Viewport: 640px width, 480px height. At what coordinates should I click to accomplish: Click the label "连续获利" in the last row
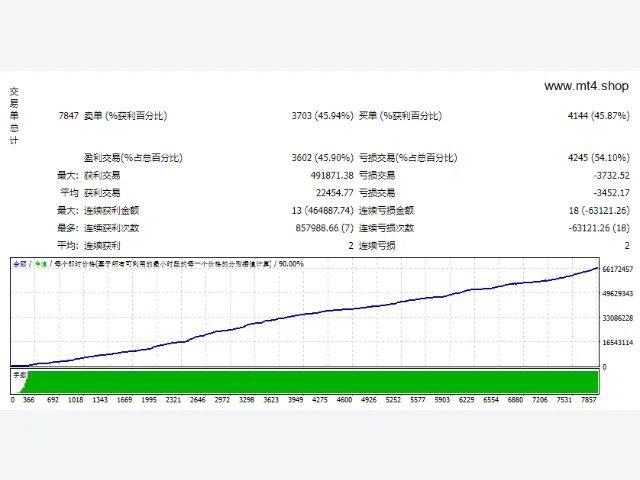click(x=102, y=246)
